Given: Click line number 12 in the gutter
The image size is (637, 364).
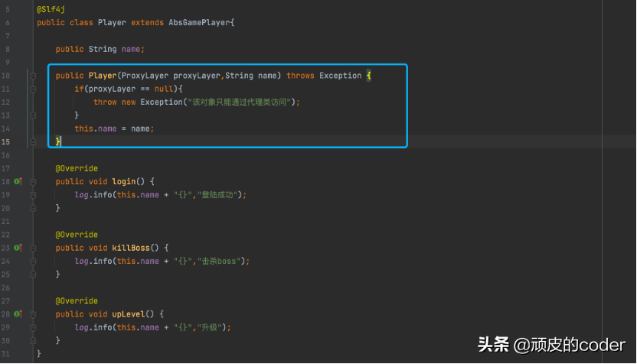Looking at the screenshot, I should click(x=7, y=102).
